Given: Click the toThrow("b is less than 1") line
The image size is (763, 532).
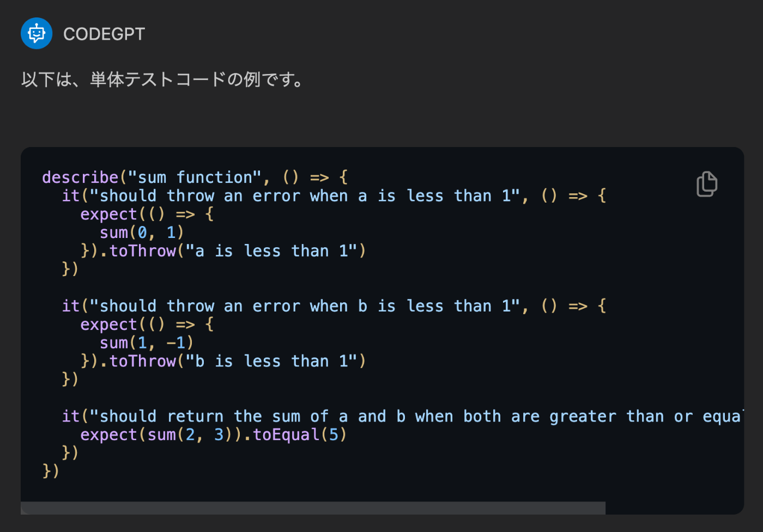Looking at the screenshot, I should tap(223, 361).
